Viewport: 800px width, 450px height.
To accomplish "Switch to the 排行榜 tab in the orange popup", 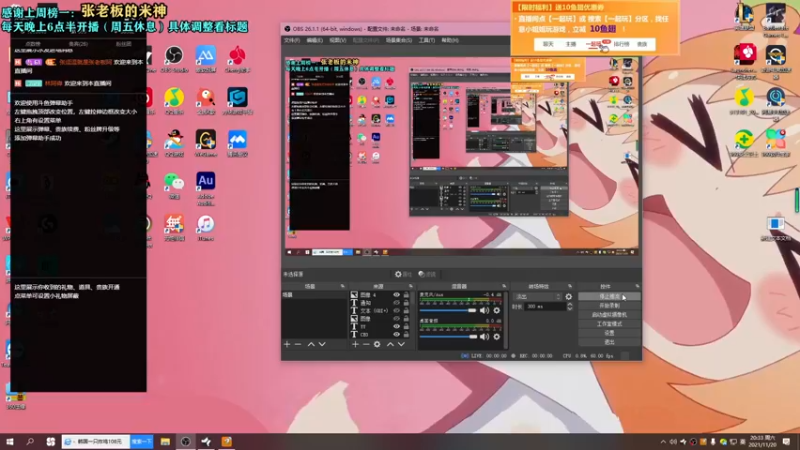I will click(621, 44).
